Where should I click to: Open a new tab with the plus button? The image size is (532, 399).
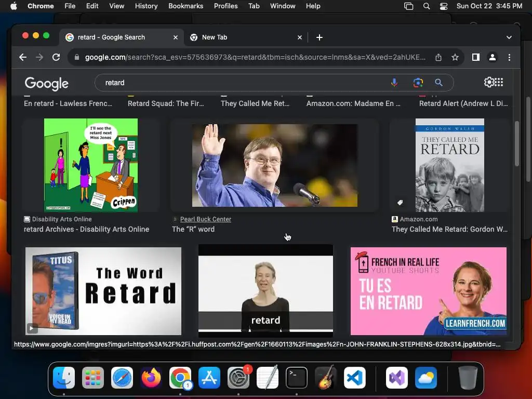[x=320, y=37]
